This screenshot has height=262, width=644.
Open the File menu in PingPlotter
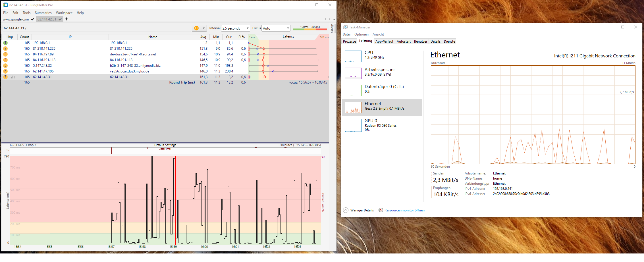[x=6, y=13]
